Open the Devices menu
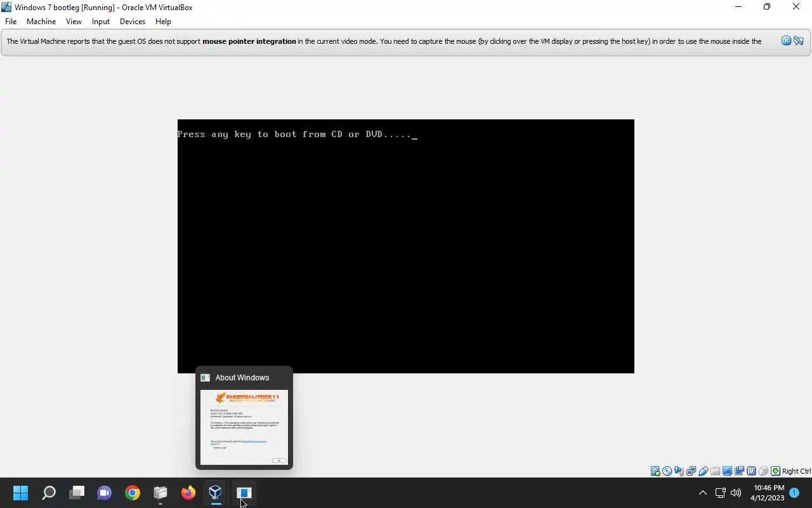The width and height of the screenshot is (812, 508). click(132, 22)
